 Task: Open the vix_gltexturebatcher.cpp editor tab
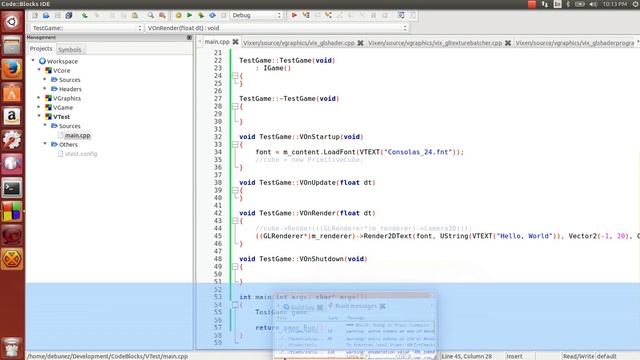click(x=435, y=42)
